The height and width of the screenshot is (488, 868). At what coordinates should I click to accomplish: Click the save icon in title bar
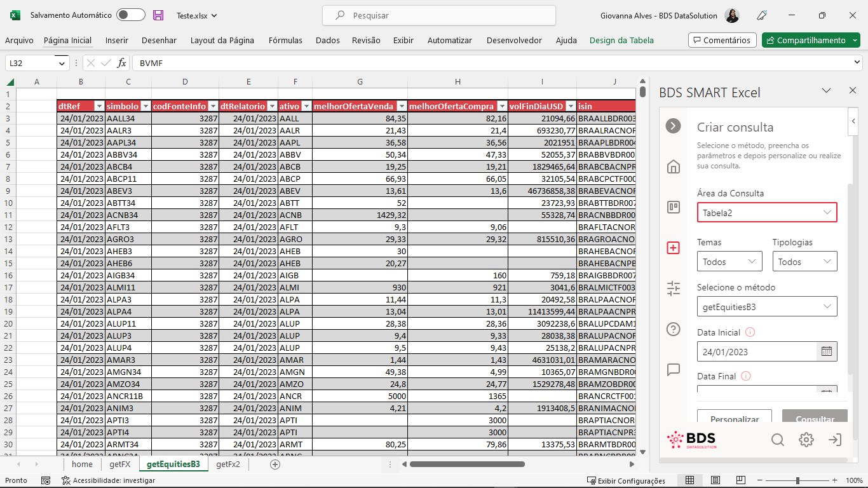coord(158,15)
